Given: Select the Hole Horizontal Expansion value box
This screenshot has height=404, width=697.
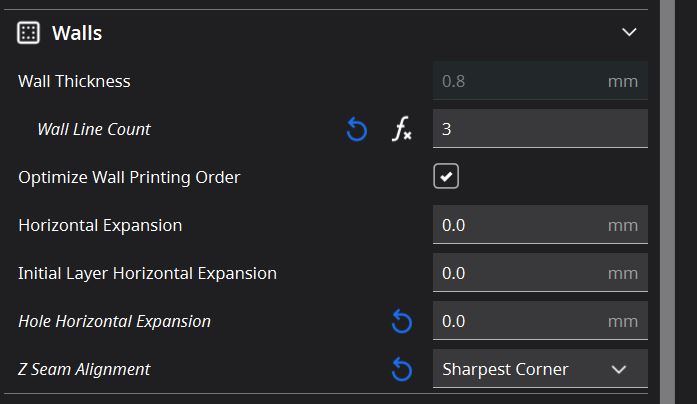Looking at the screenshot, I should (540, 321).
